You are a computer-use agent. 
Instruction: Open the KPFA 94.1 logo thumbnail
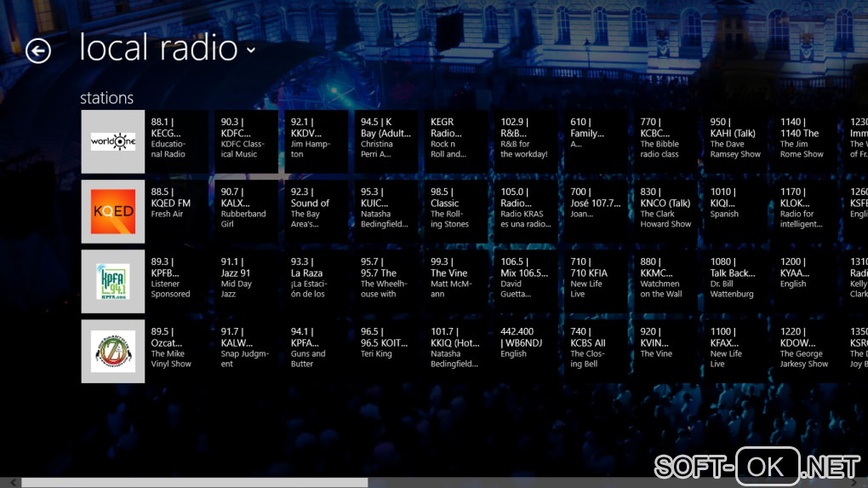click(x=113, y=281)
